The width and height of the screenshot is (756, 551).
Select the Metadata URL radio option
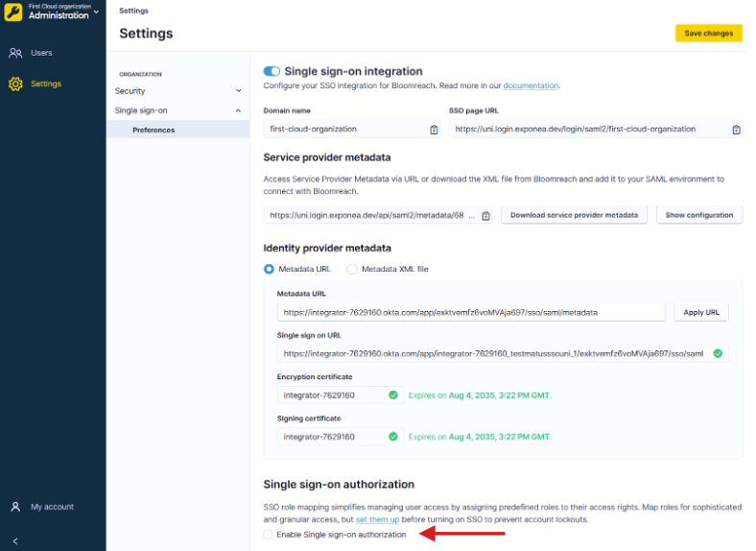(x=269, y=269)
